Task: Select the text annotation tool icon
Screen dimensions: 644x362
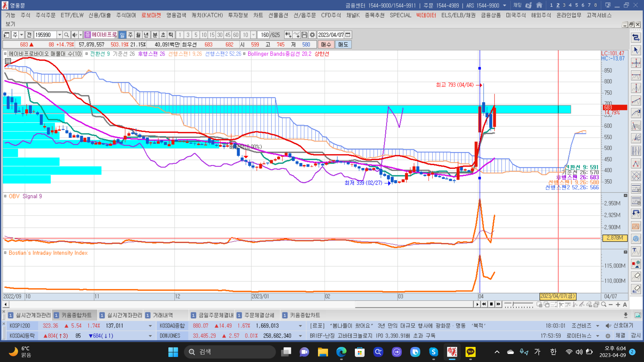Action: (x=636, y=251)
